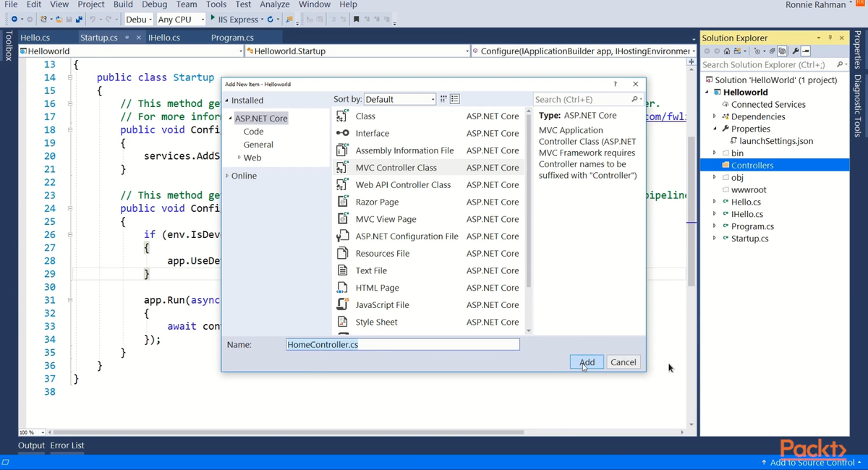Image resolution: width=868 pixels, height=470 pixels.
Task: Click Collapse All icon in Solution Explorer
Action: click(x=773, y=51)
